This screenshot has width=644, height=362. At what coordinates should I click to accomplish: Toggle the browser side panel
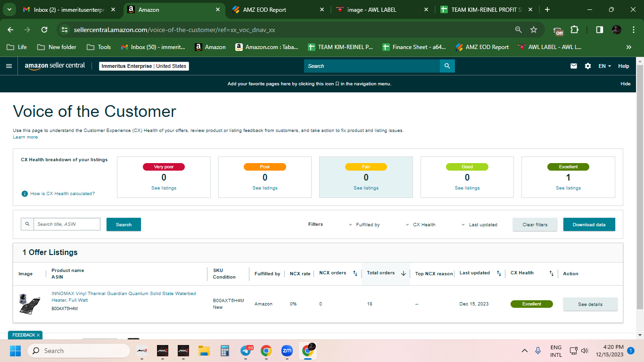[x=599, y=30]
